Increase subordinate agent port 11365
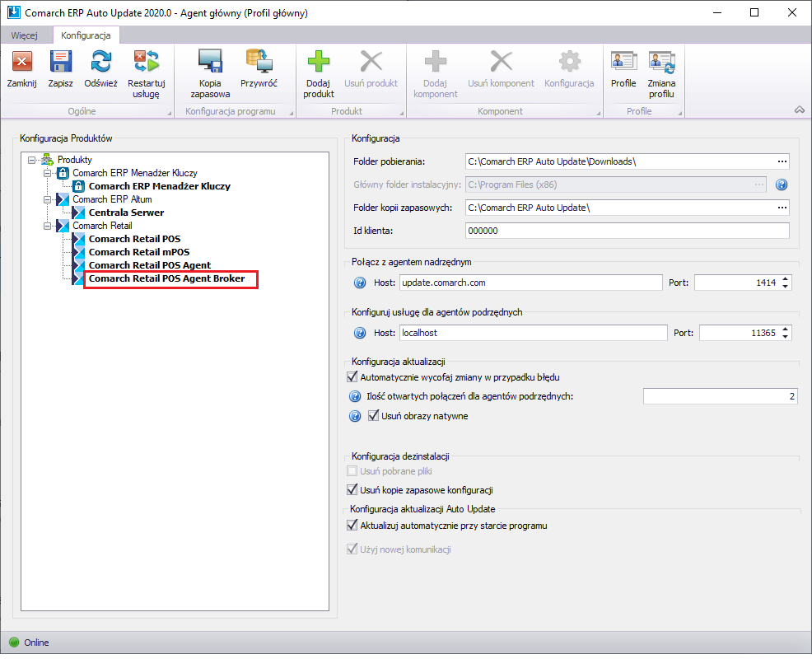The width and height of the screenshot is (812, 659). coord(786,329)
